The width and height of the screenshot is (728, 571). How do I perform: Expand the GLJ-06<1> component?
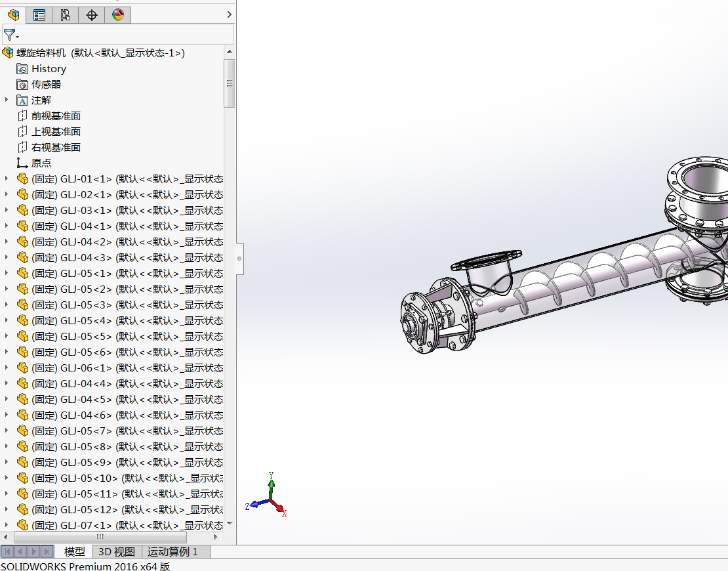tap(6, 368)
